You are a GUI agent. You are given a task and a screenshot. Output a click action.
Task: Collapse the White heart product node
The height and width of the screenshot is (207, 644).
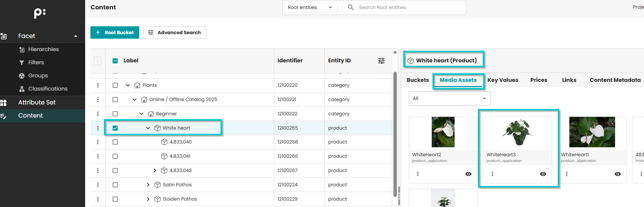[148, 128]
